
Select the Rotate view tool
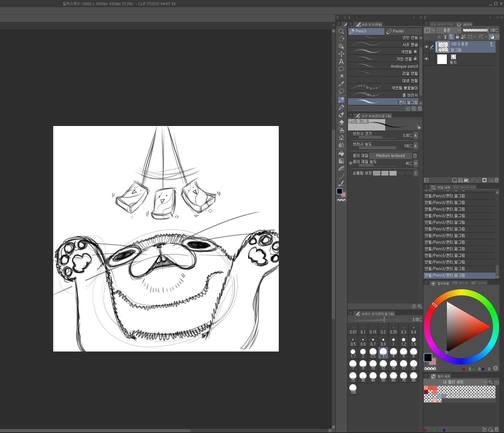coord(341,39)
